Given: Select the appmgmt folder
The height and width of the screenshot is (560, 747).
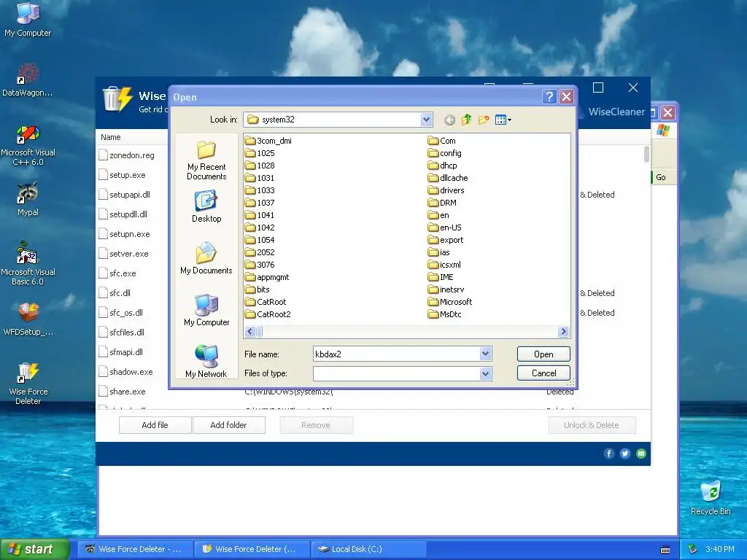Looking at the screenshot, I should tap(267, 276).
